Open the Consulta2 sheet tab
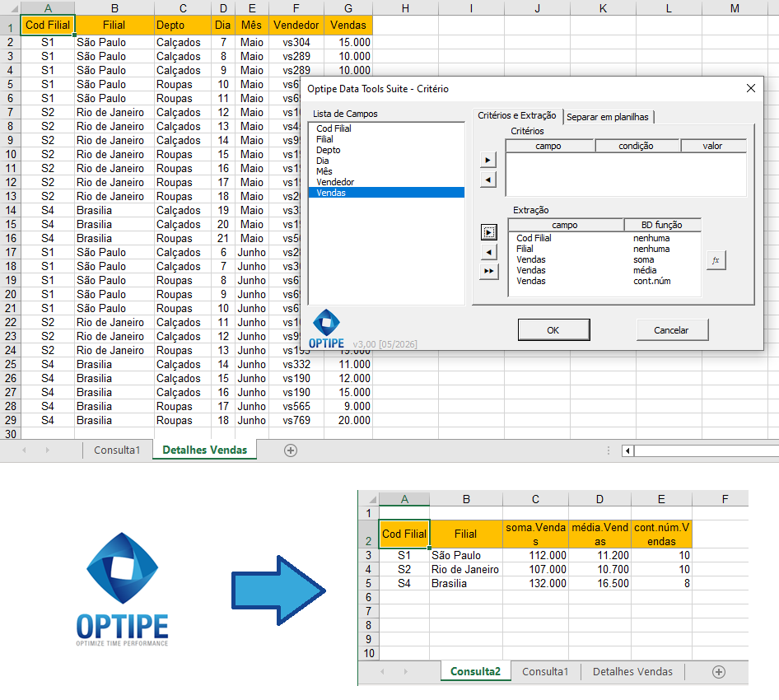The image size is (779, 700). (475, 672)
